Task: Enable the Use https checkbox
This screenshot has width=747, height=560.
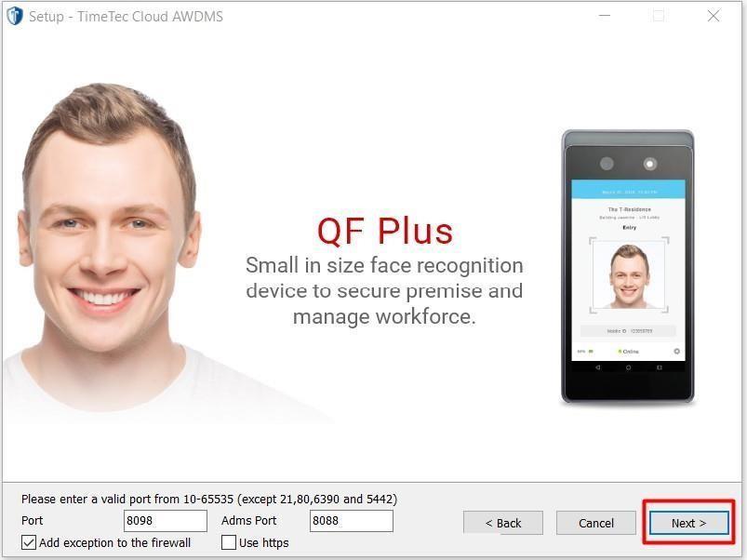Action: click(x=229, y=542)
